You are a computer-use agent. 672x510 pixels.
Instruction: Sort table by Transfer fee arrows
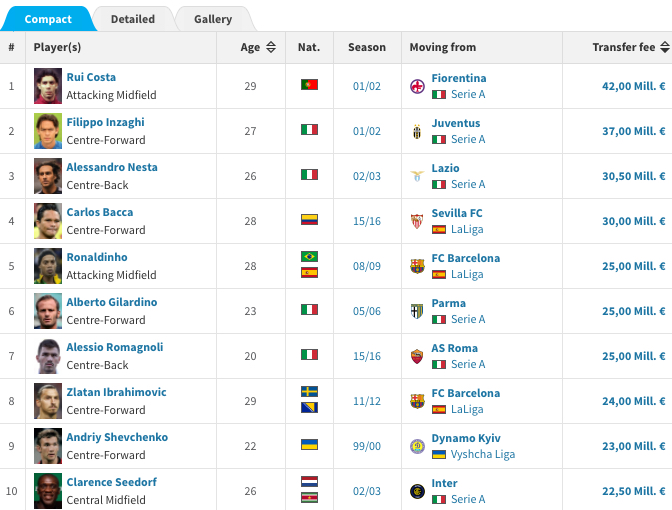tap(665, 47)
